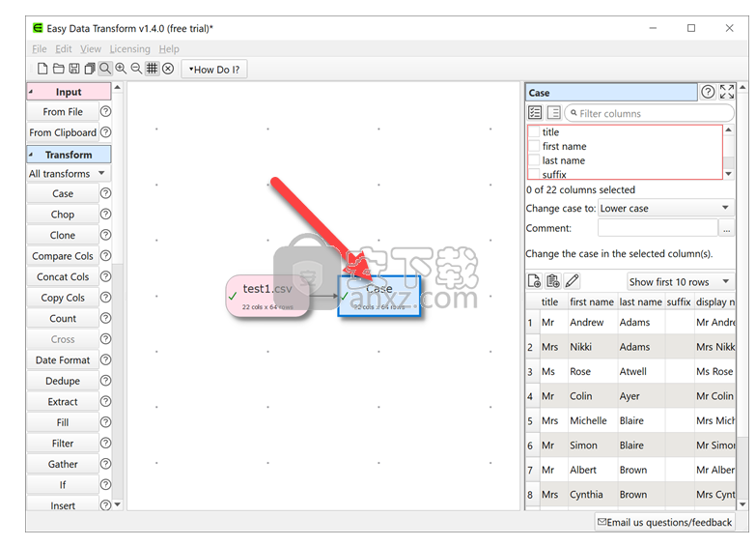Click the Filter transform button

pyautogui.click(x=63, y=444)
